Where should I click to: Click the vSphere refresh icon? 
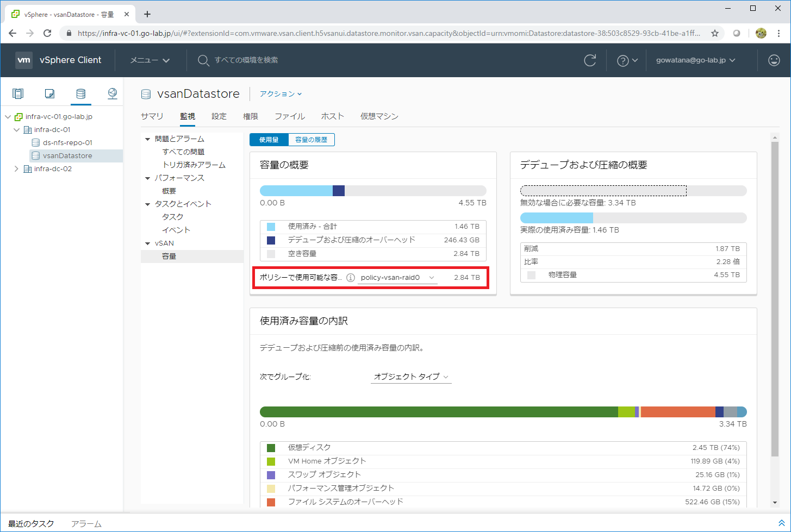point(590,60)
